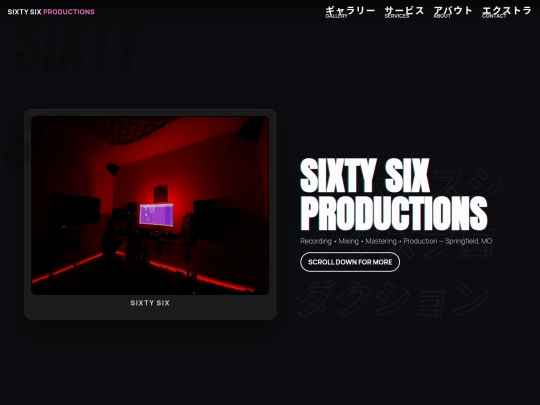Open the About nav item (アバウト)

point(453,11)
